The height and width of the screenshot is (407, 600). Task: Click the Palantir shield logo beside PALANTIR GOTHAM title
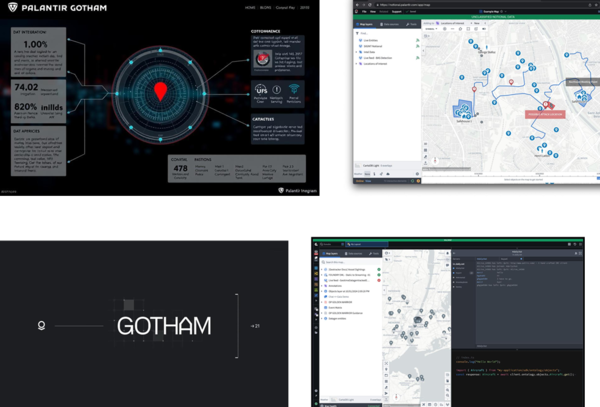[x=13, y=7]
